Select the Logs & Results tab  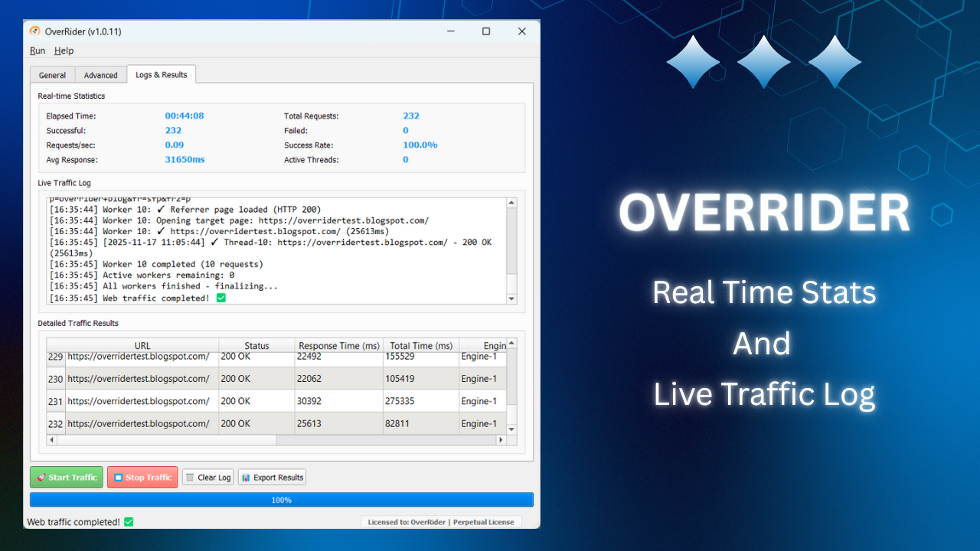162,74
